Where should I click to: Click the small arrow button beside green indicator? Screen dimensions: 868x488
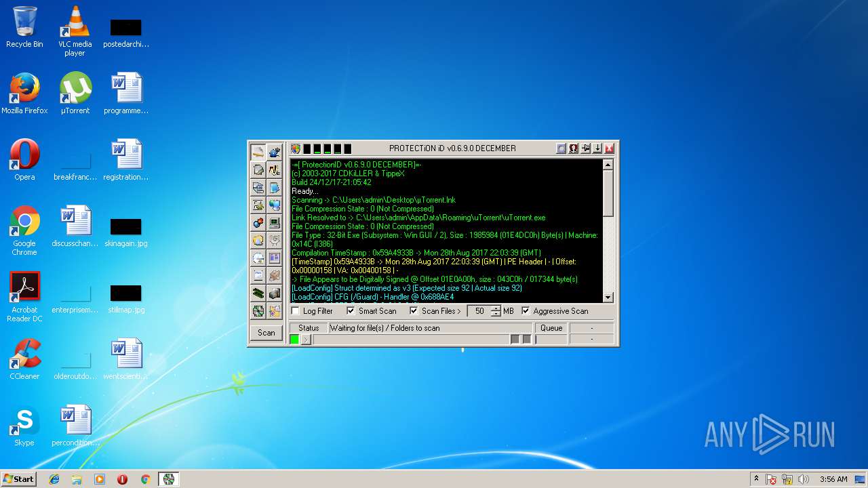[306, 340]
